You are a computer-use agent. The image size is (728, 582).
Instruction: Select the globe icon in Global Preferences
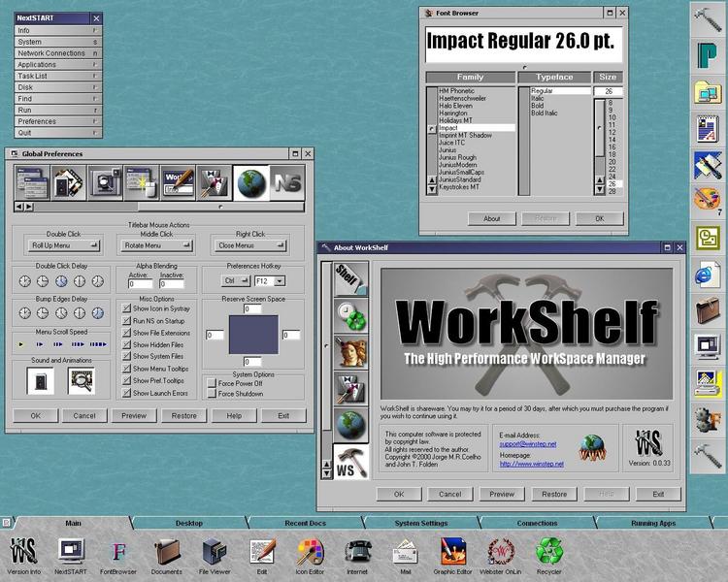pos(251,183)
